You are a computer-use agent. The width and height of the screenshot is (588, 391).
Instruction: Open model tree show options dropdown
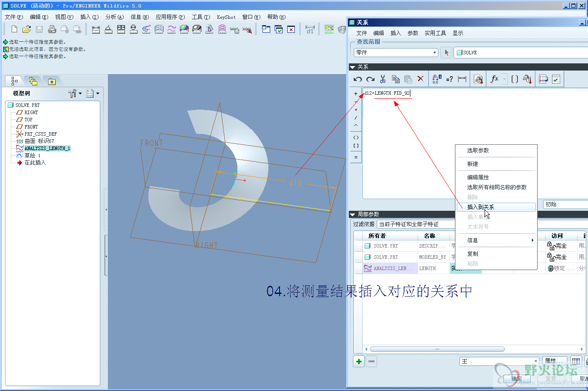(x=93, y=93)
